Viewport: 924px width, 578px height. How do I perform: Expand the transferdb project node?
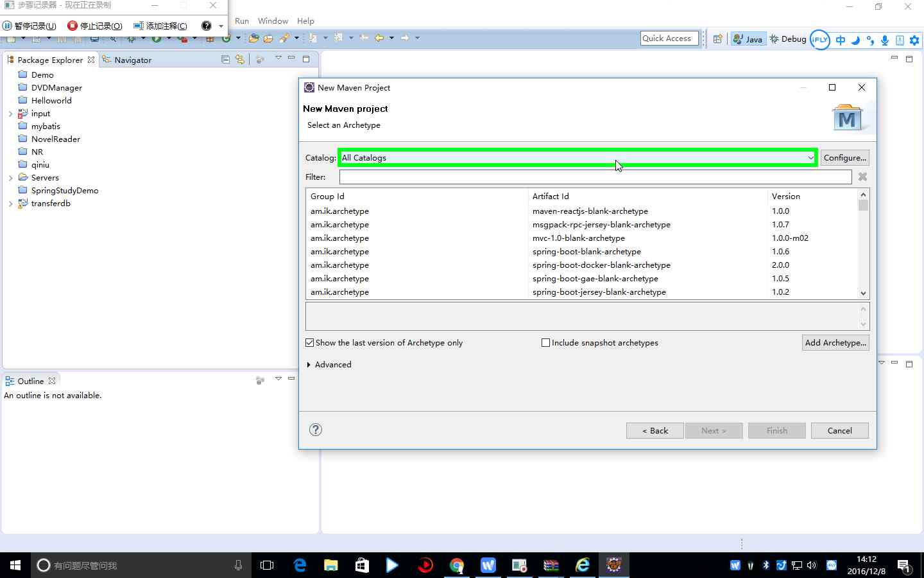(11, 204)
